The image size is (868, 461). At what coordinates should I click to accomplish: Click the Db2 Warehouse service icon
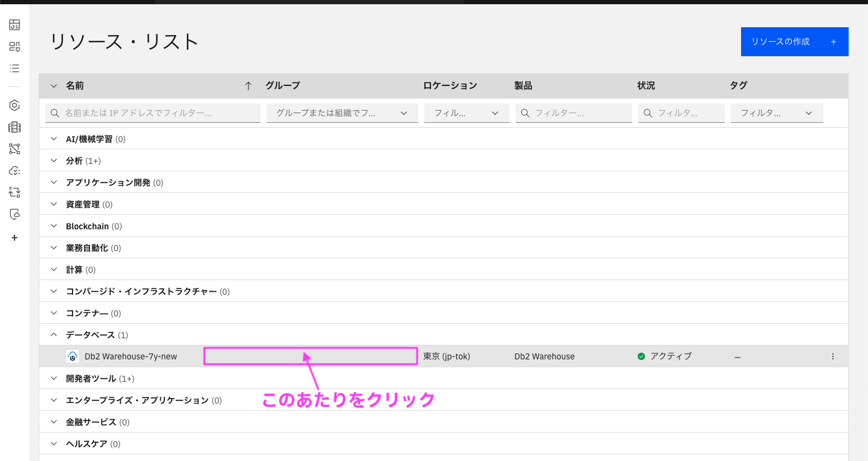pos(73,356)
